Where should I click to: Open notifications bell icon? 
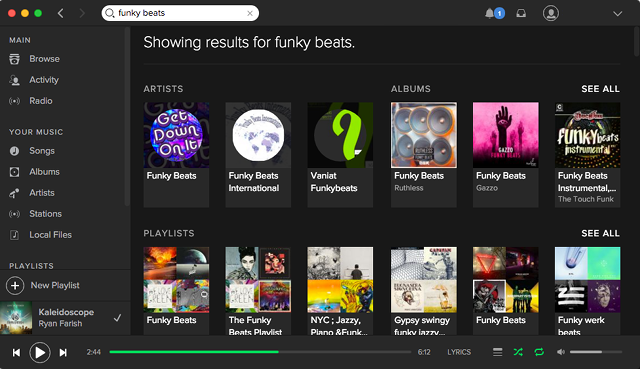point(489,13)
